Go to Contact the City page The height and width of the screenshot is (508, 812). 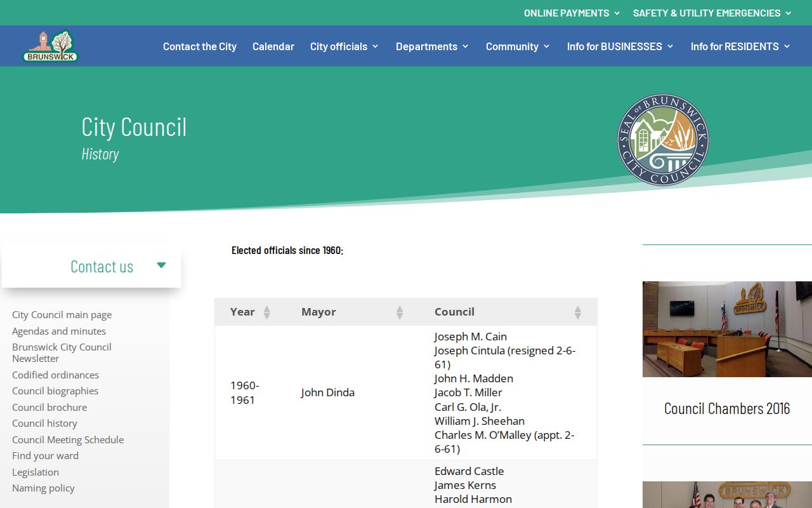point(200,46)
